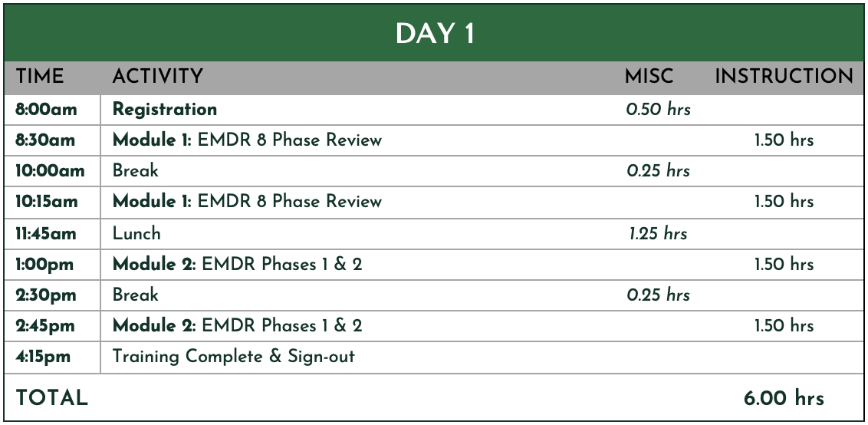
Task: Select the TIME column header
Action: 39,77
